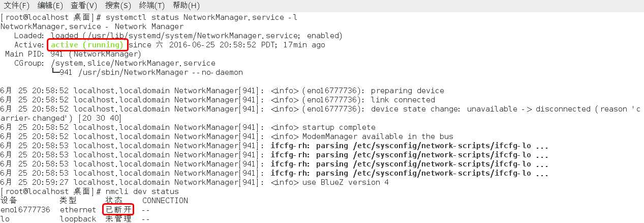Open the 帮助(H) menu
The width and height of the screenshot is (644, 223).
186,6
